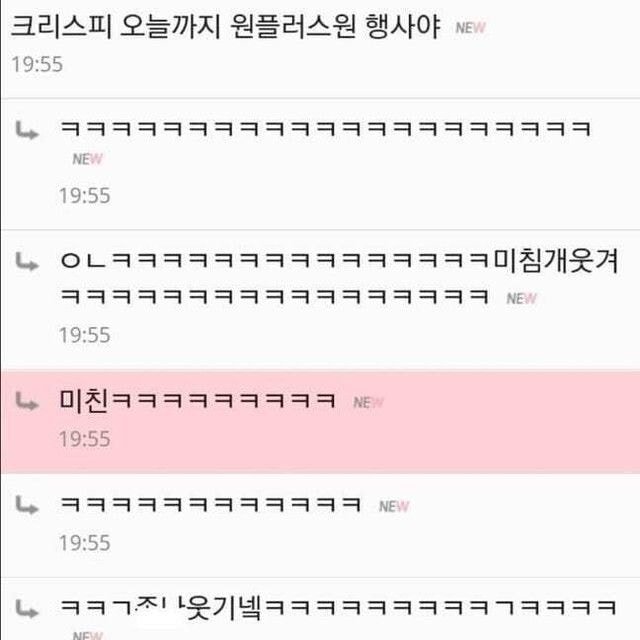Screen dimensions: 640x640
Task: Click NEW badge after the 미친ㅋㅋㅋ comment
Action: [x=368, y=403]
